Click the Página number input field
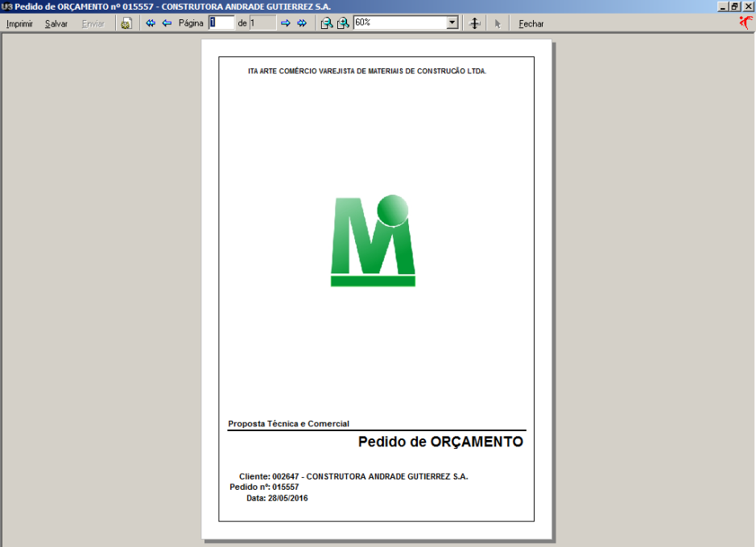This screenshot has height=547, width=756. coord(221,23)
